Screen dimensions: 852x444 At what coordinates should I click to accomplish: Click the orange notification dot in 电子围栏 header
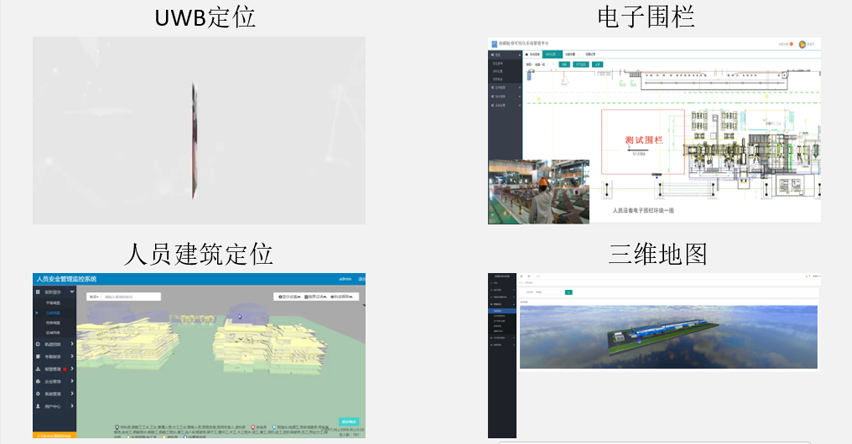[x=791, y=44]
